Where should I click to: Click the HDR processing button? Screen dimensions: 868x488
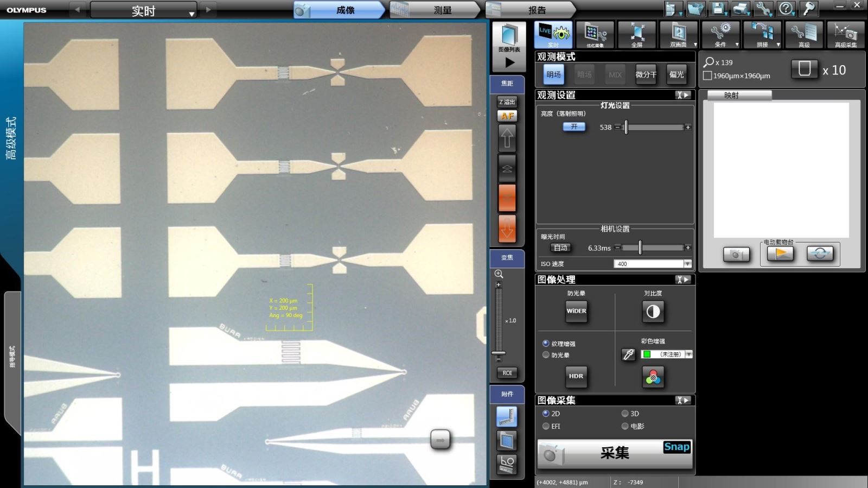click(x=576, y=376)
